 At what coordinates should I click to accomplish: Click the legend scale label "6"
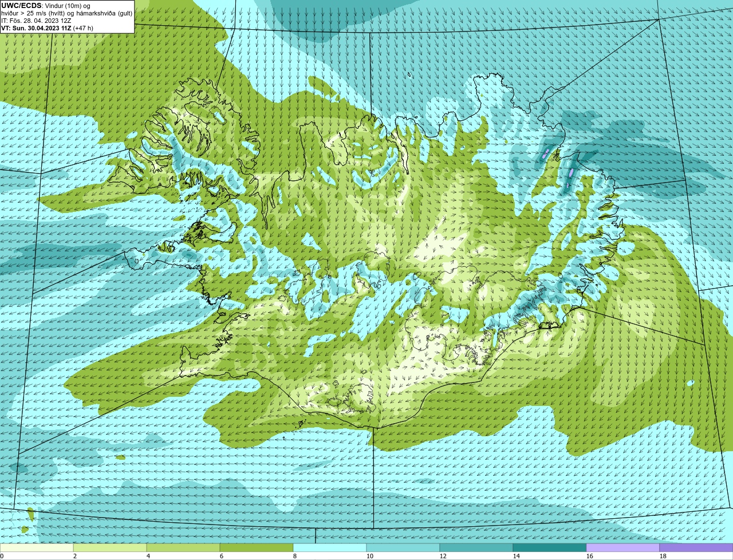coord(222,556)
